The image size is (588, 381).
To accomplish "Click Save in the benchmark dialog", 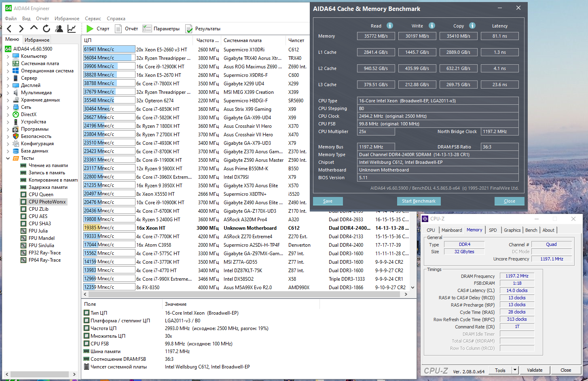I will [328, 201].
